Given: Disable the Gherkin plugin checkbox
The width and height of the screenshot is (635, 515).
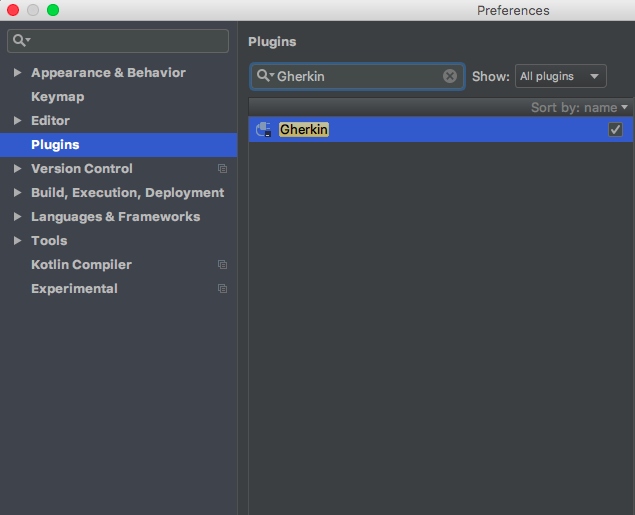Looking at the screenshot, I should (x=615, y=130).
